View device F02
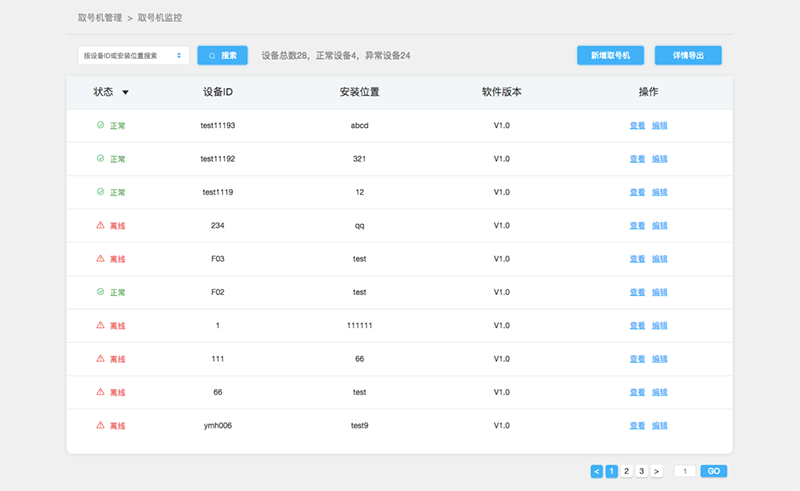This screenshot has width=800, height=491. pos(637,292)
